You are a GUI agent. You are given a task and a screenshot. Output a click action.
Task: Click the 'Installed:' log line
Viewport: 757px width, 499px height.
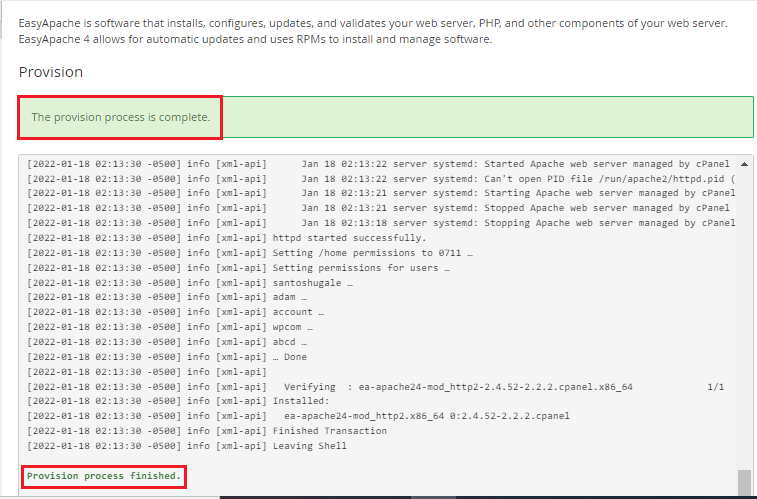point(178,401)
